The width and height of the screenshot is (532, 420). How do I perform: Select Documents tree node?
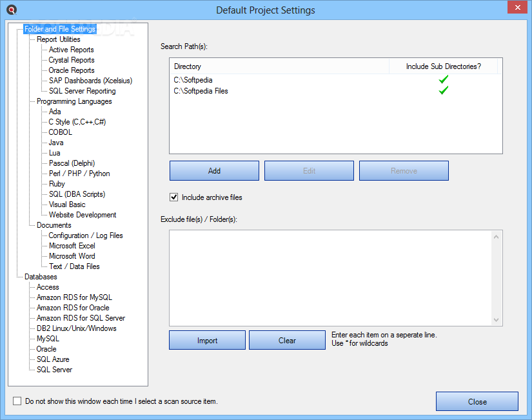pyautogui.click(x=54, y=225)
